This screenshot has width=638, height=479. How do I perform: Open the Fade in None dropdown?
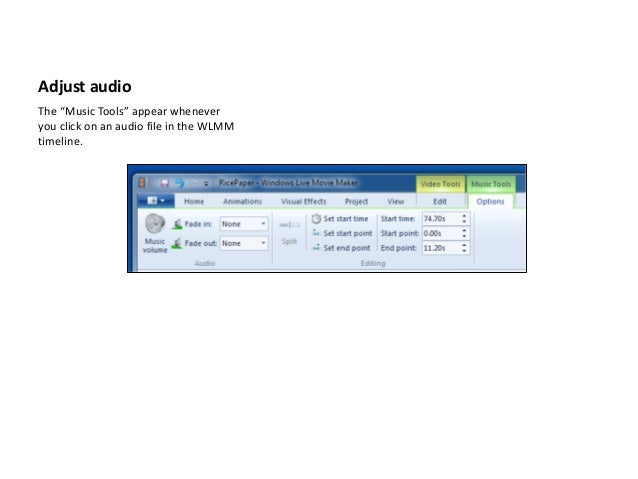[x=244, y=224]
